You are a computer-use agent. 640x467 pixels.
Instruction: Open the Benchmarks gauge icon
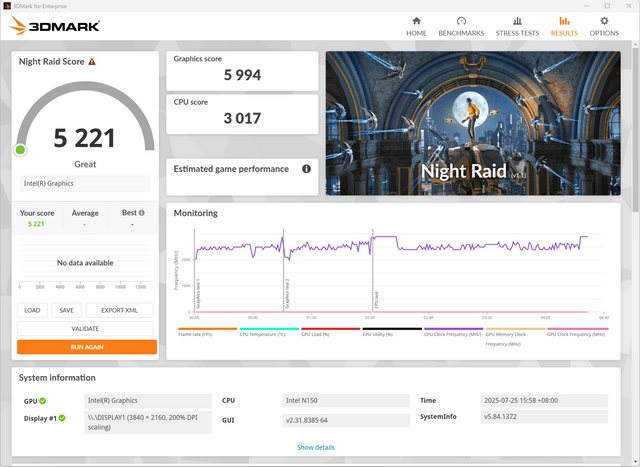point(461,21)
